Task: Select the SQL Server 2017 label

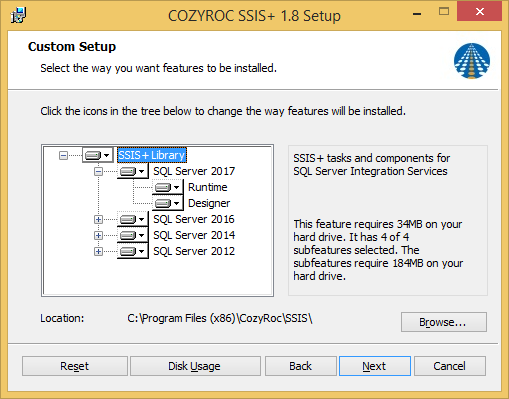Action: click(194, 171)
